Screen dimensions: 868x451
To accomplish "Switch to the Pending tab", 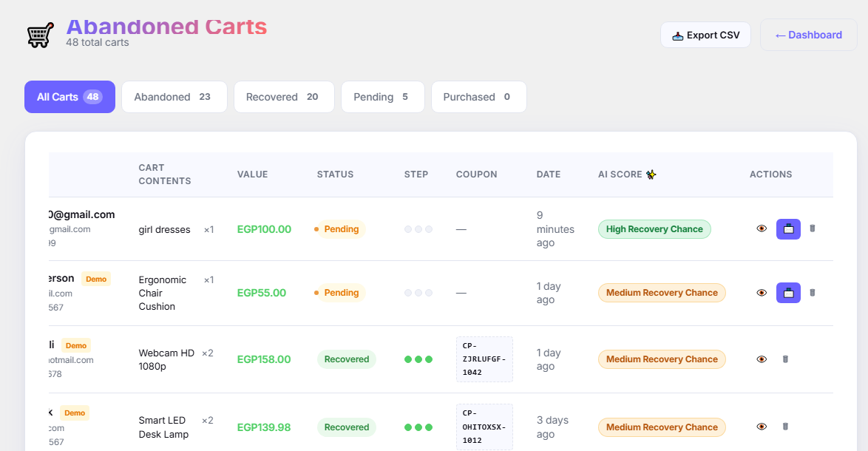I will tap(382, 97).
